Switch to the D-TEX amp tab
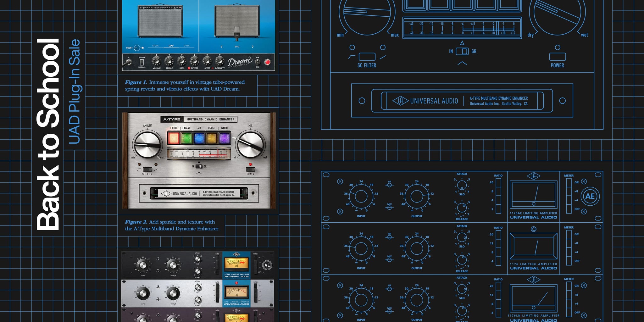Image resolution: width=644 pixels, height=322 pixels. 186,46
